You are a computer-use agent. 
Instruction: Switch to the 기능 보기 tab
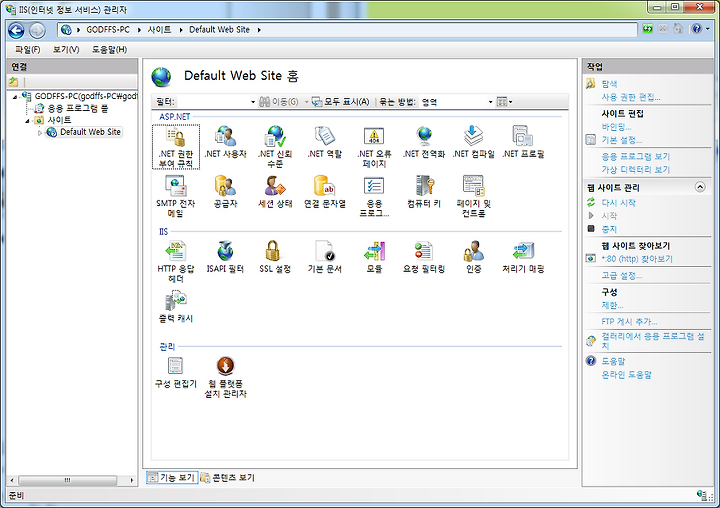[x=172, y=478]
